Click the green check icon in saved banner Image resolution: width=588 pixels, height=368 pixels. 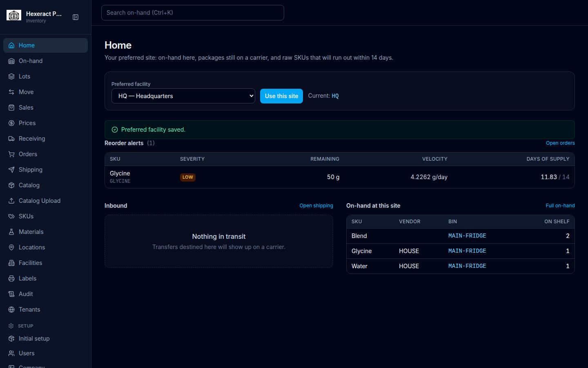point(115,130)
